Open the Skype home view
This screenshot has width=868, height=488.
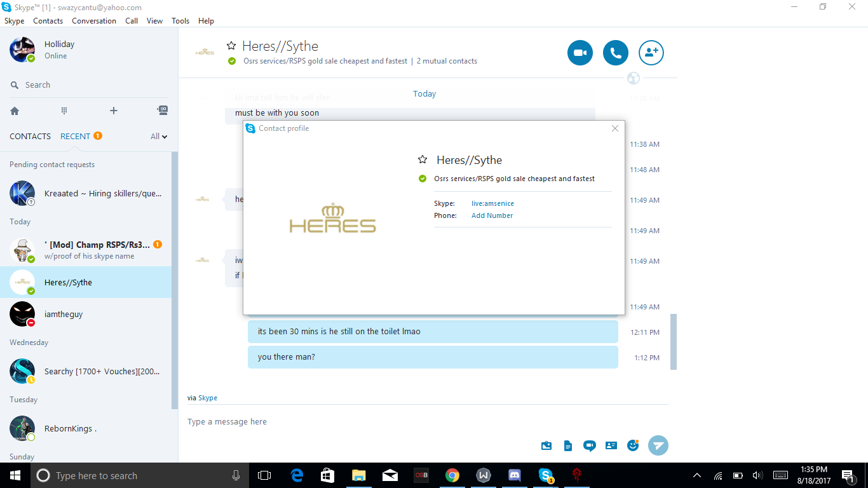point(15,111)
